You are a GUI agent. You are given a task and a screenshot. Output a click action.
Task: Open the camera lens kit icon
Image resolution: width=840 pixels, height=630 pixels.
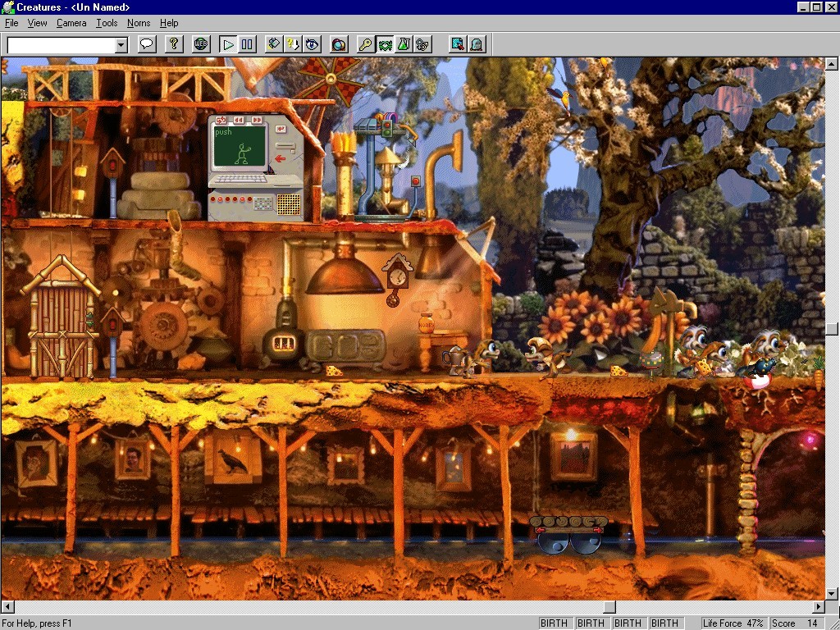pos(339,44)
